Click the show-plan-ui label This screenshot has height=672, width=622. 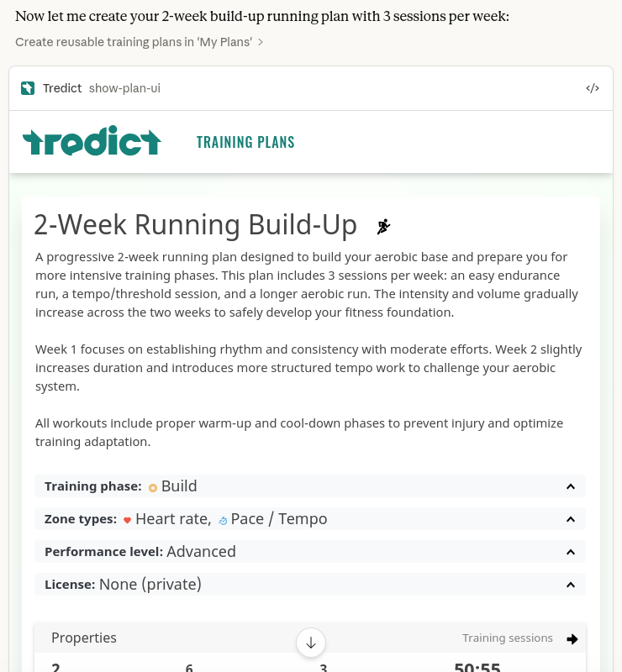pyautogui.click(x=124, y=88)
